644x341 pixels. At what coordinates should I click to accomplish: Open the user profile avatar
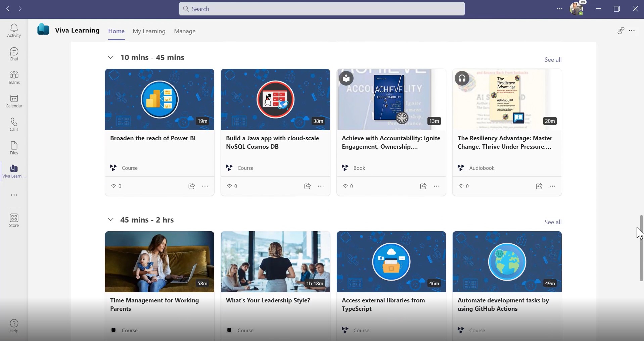point(577,9)
